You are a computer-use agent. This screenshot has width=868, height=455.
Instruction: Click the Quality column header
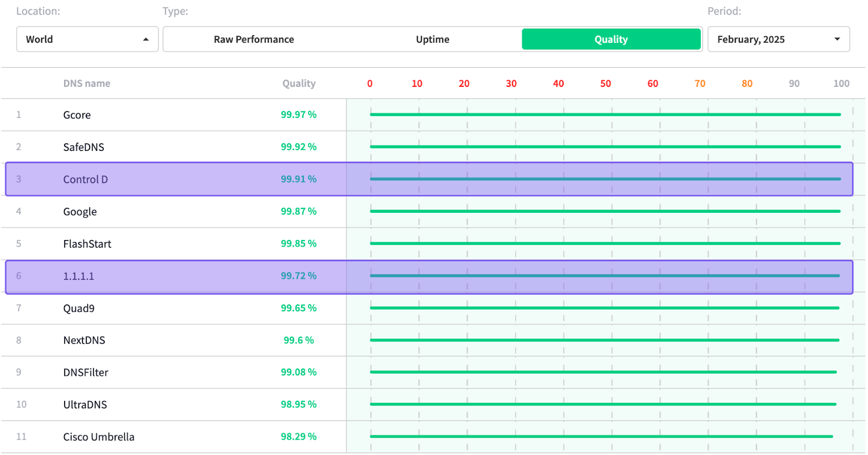tap(299, 83)
